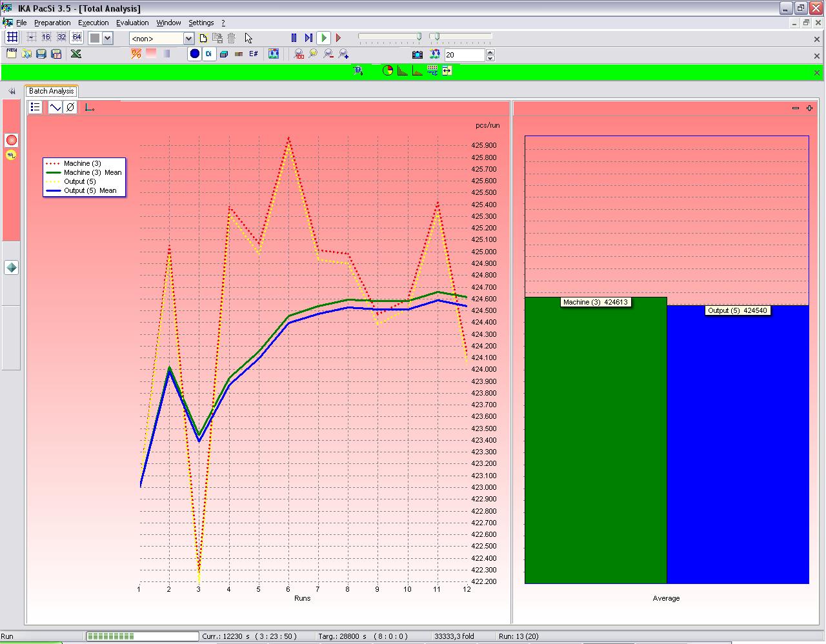
Task: Take a snapshot with the camera icon
Action: pos(418,54)
